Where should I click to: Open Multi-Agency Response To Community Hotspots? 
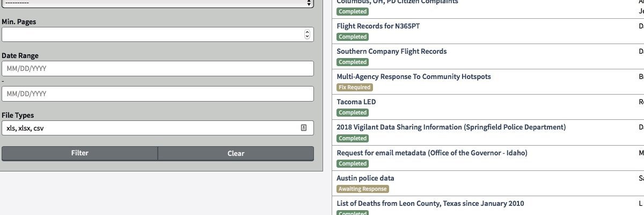point(413,76)
